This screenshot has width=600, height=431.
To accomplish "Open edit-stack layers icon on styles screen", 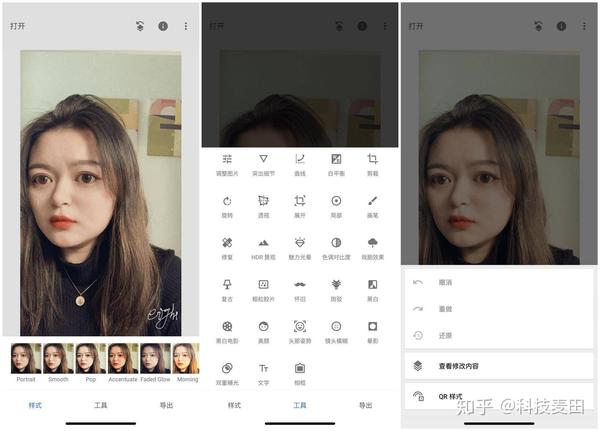I will click(x=140, y=26).
